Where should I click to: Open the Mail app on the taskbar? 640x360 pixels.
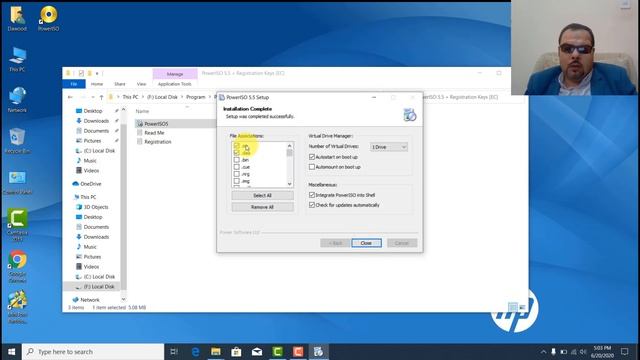tap(257, 351)
